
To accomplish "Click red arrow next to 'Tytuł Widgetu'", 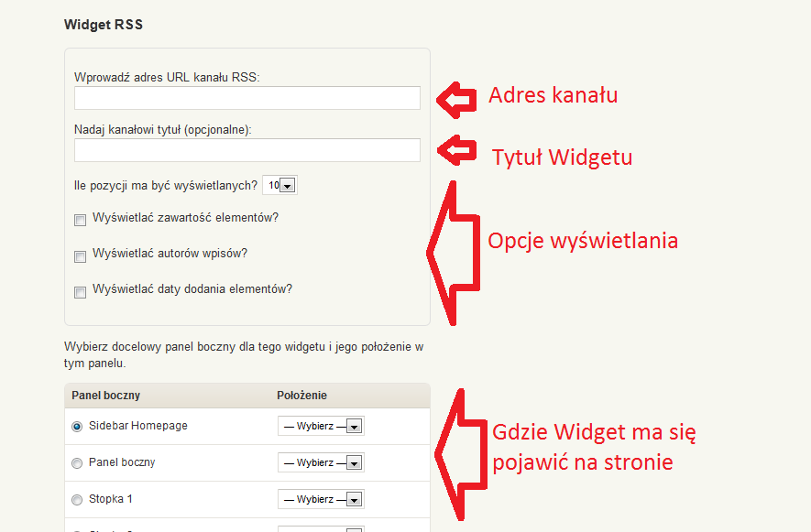I will point(455,149).
